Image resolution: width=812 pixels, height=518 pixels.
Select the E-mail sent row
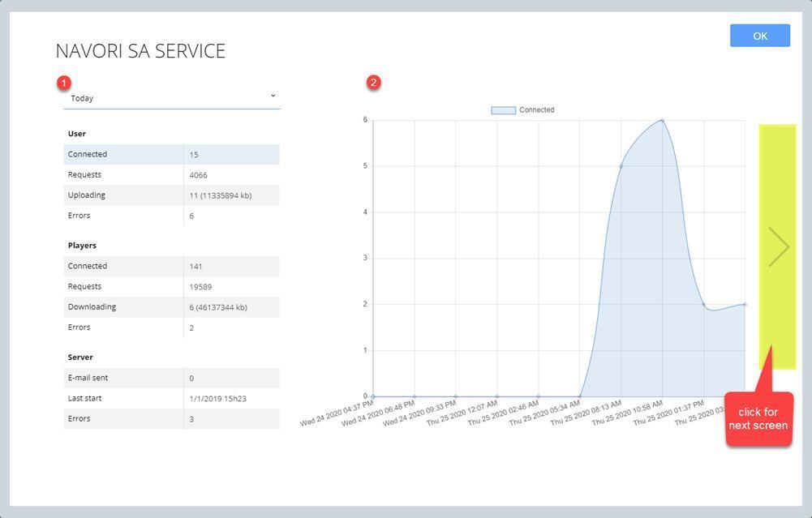click(171, 378)
